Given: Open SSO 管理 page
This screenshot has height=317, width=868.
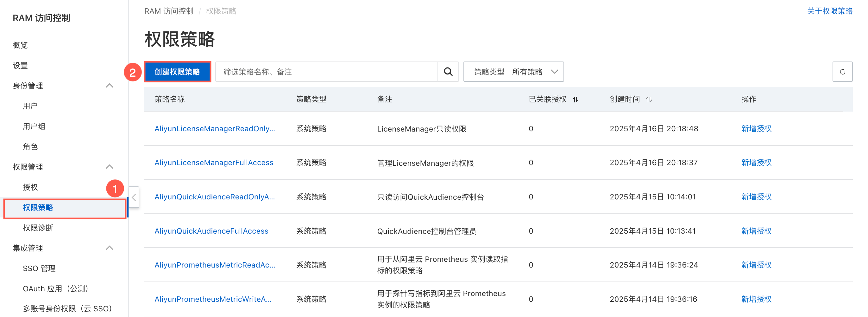Looking at the screenshot, I should coord(39,268).
